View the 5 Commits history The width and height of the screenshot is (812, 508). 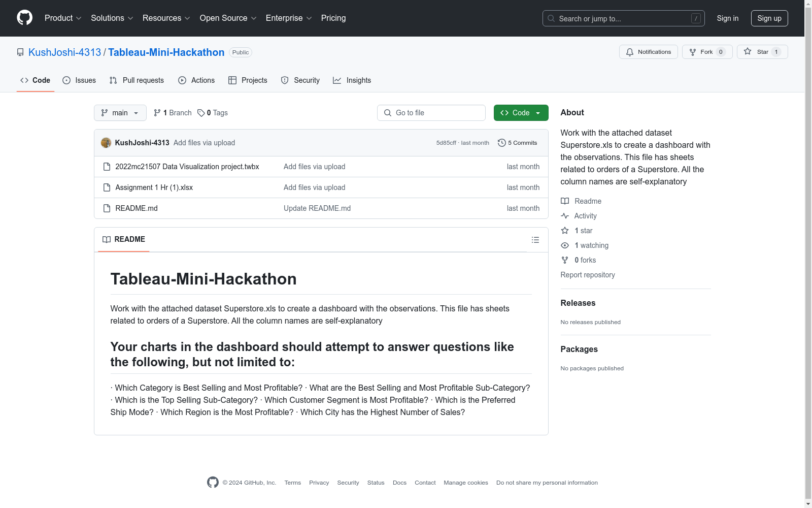coord(518,143)
